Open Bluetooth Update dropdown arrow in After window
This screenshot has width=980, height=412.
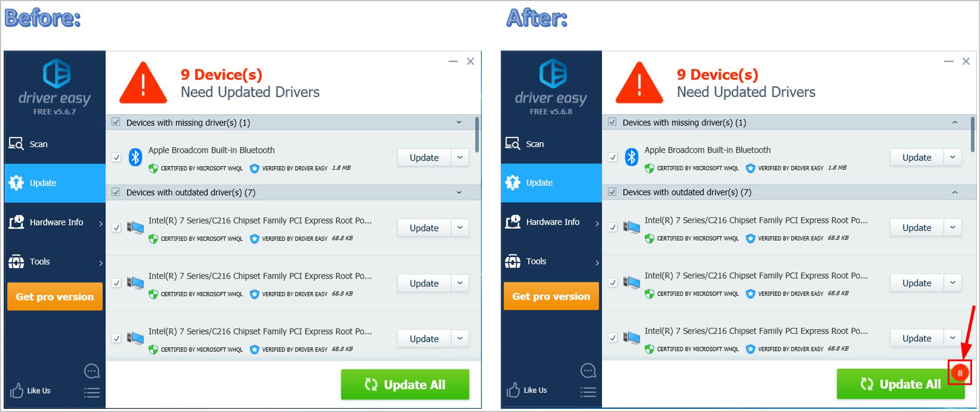tap(953, 157)
